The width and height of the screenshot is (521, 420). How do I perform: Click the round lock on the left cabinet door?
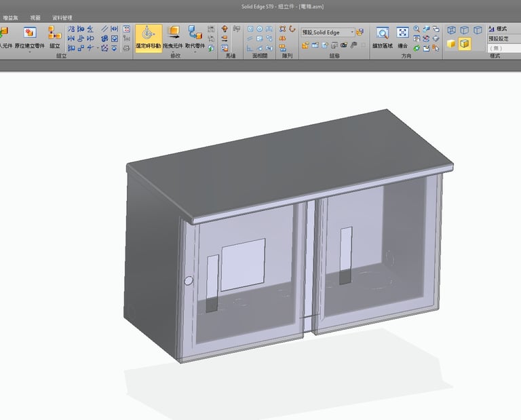pyautogui.click(x=189, y=280)
